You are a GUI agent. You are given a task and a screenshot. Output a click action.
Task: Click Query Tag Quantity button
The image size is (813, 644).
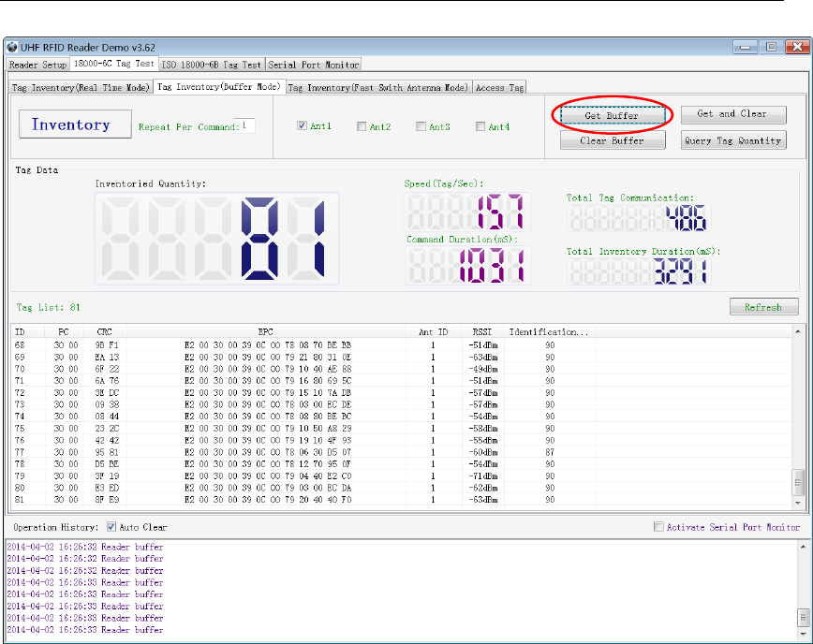coord(732,140)
